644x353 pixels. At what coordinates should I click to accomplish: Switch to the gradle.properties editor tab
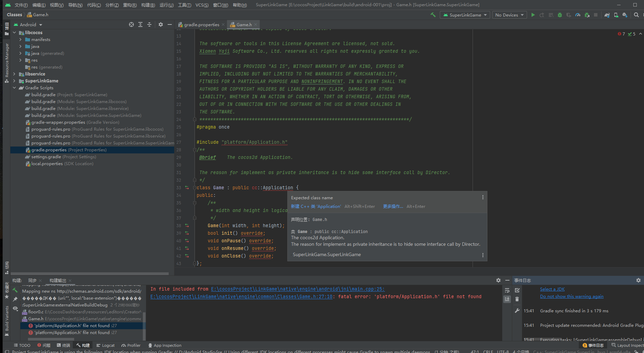[201, 24]
